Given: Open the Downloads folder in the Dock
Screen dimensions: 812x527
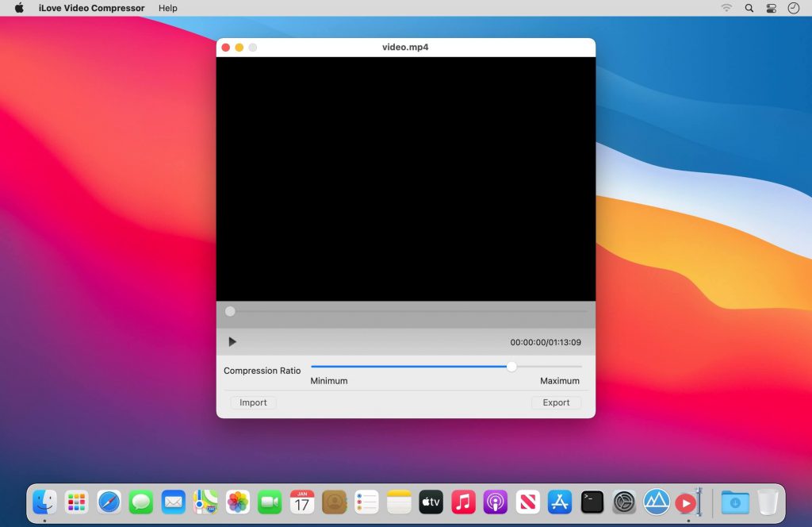Looking at the screenshot, I should [733, 502].
